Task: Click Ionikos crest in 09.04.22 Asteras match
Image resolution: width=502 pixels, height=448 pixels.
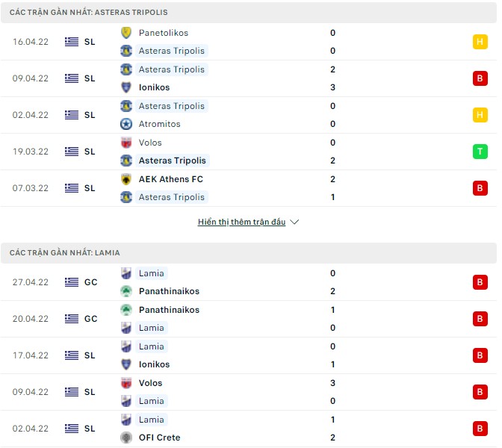Action: tap(126, 87)
